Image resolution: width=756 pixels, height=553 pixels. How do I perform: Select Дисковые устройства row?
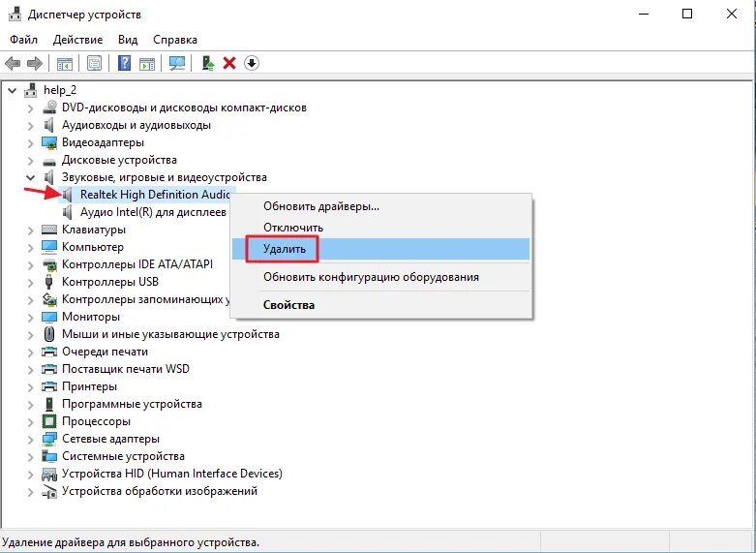tap(119, 160)
